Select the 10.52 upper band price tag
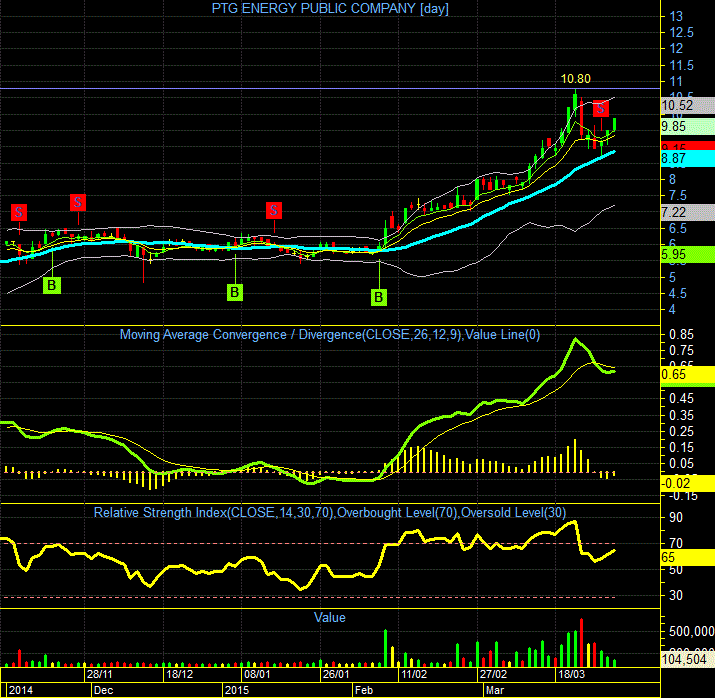The width and height of the screenshot is (715, 698). 688,105
